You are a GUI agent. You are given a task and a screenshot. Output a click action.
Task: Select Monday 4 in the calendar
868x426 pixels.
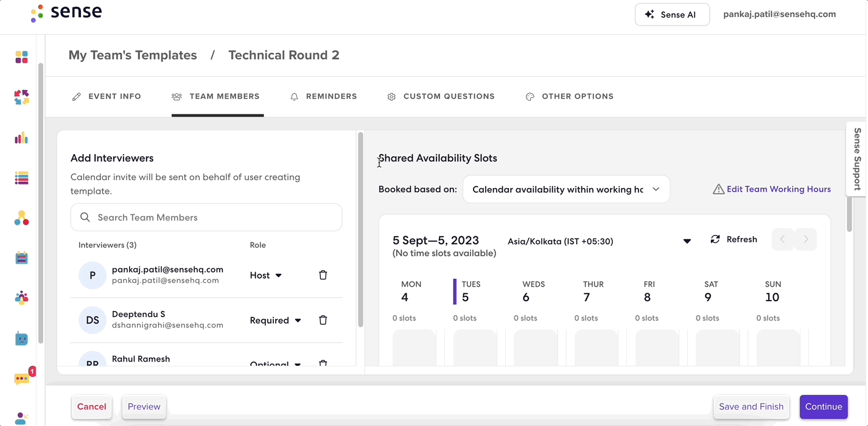411,292
